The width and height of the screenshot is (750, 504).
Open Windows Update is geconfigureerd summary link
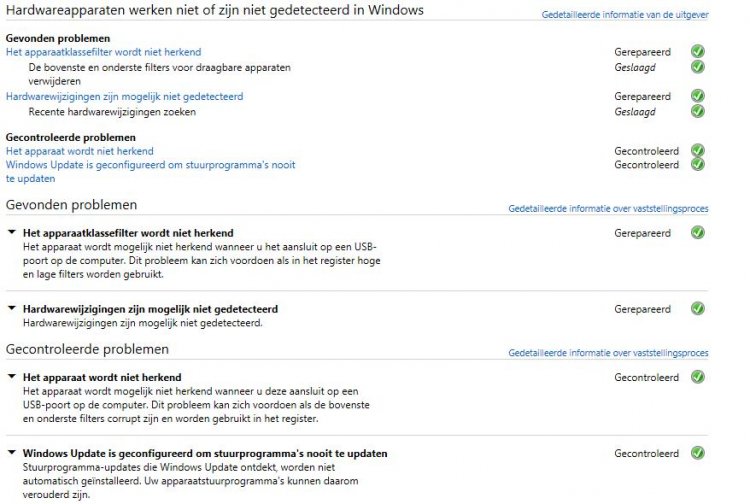(x=150, y=171)
